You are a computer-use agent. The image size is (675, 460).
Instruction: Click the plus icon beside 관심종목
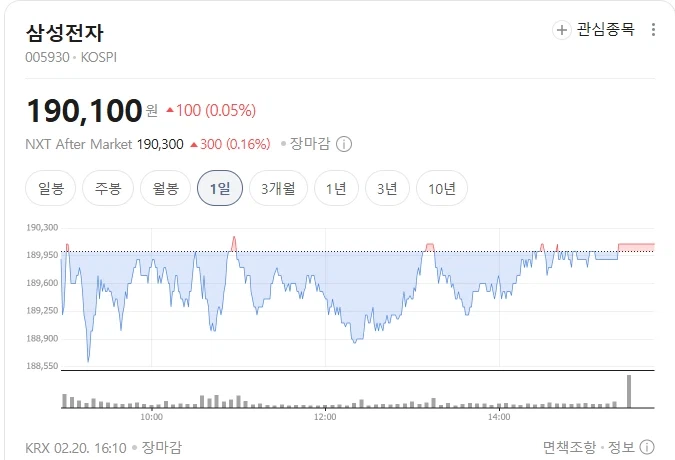[x=562, y=30]
